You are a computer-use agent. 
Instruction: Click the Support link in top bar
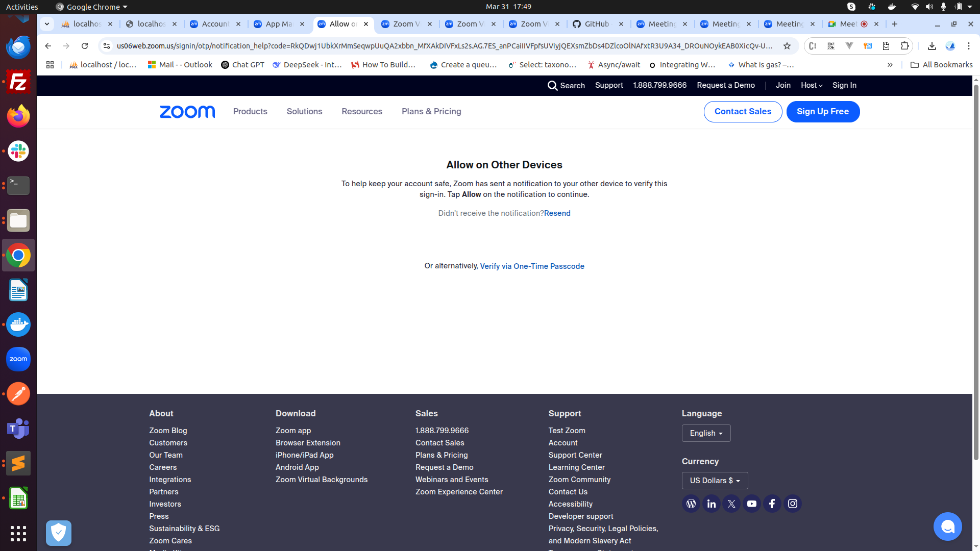(x=609, y=85)
